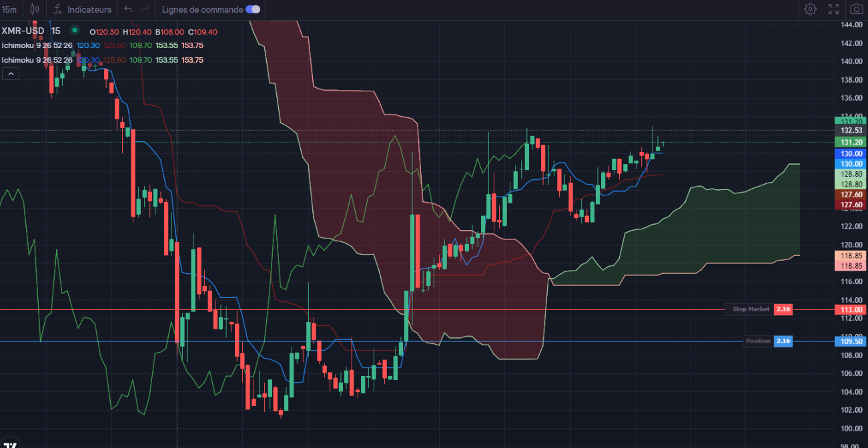Image resolution: width=868 pixels, height=448 pixels.
Task: Click the blue 109.50 price tag
Action: coord(851,341)
